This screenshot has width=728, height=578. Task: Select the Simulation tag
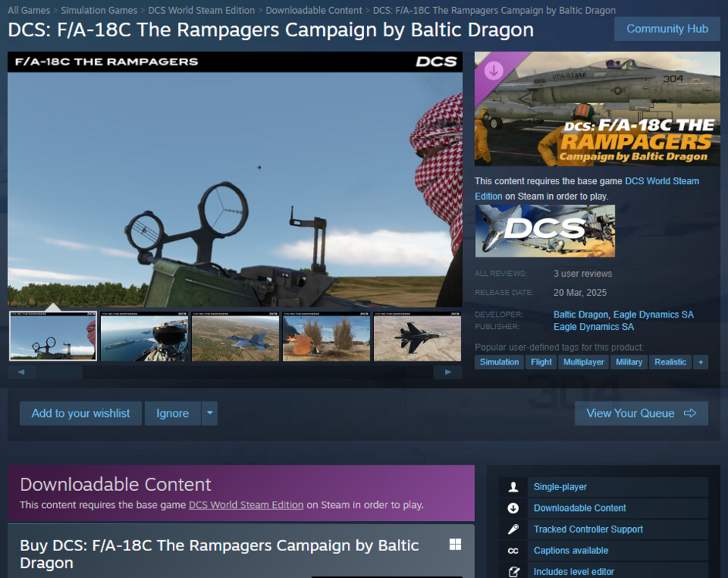(x=499, y=362)
